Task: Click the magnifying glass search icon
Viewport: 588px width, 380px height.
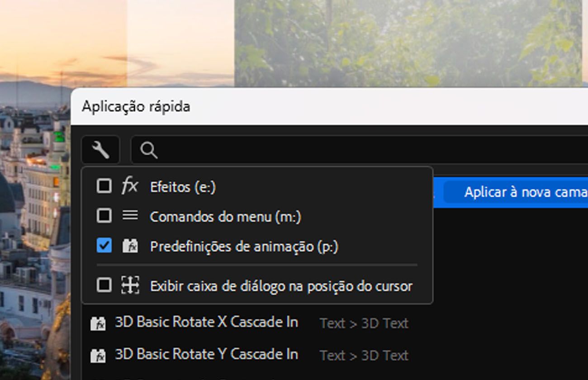Action: (x=149, y=150)
